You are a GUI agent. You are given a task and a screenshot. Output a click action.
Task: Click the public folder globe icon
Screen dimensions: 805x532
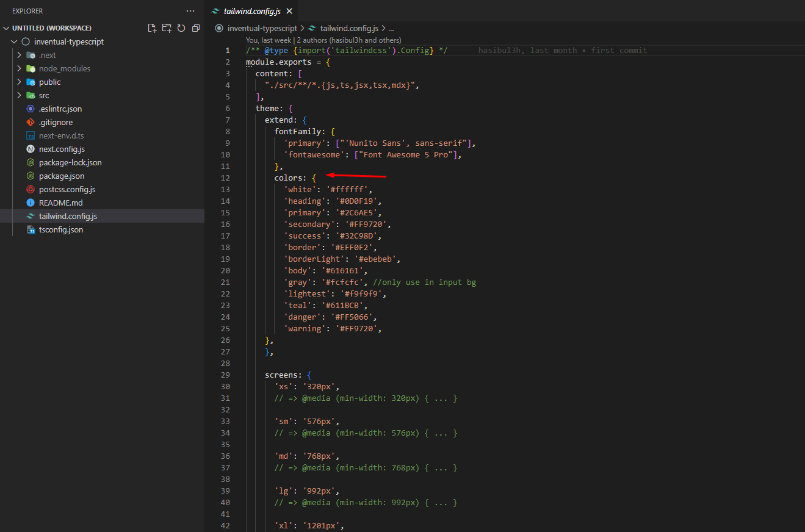click(x=31, y=82)
